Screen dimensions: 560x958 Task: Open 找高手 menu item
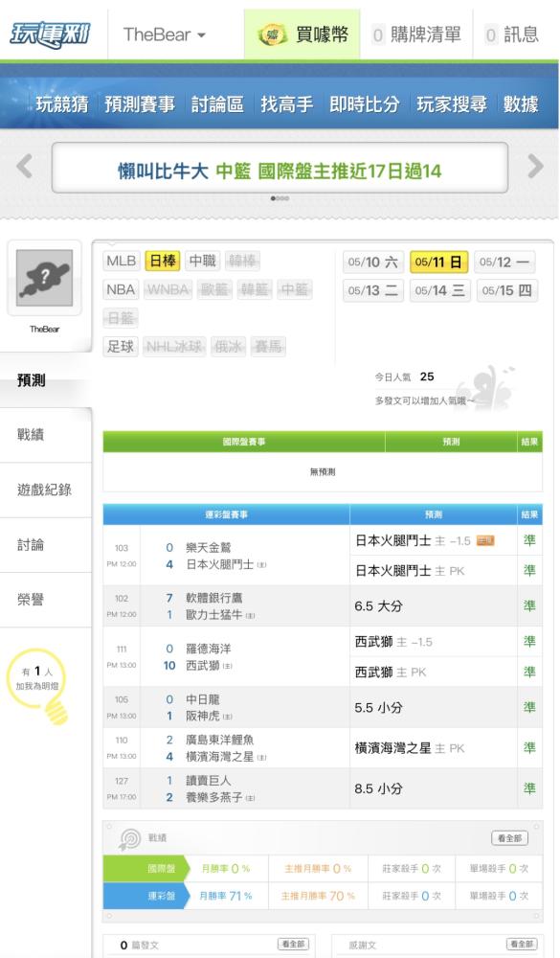click(x=286, y=103)
